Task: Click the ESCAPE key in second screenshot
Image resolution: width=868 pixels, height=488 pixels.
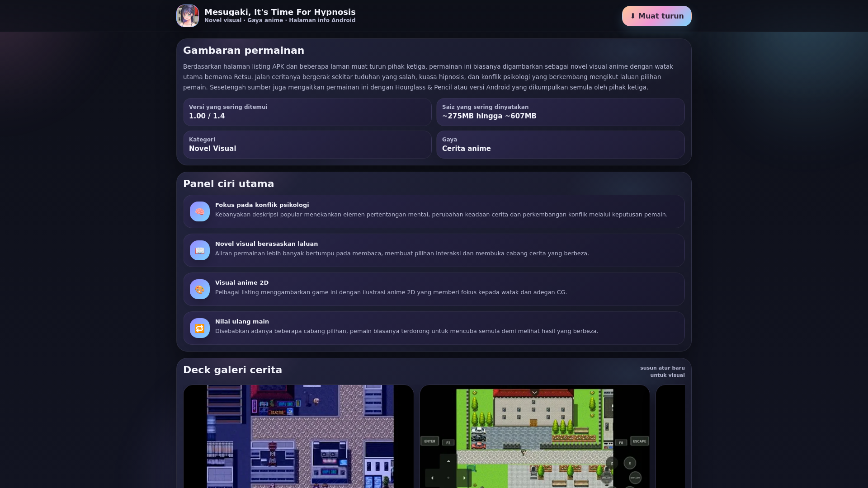Action: [x=639, y=441]
